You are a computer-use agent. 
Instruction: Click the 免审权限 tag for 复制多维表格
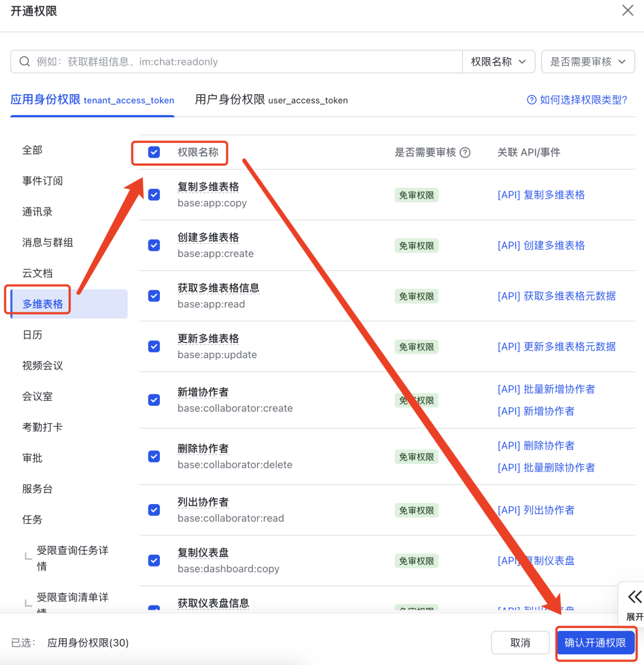pos(416,195)
